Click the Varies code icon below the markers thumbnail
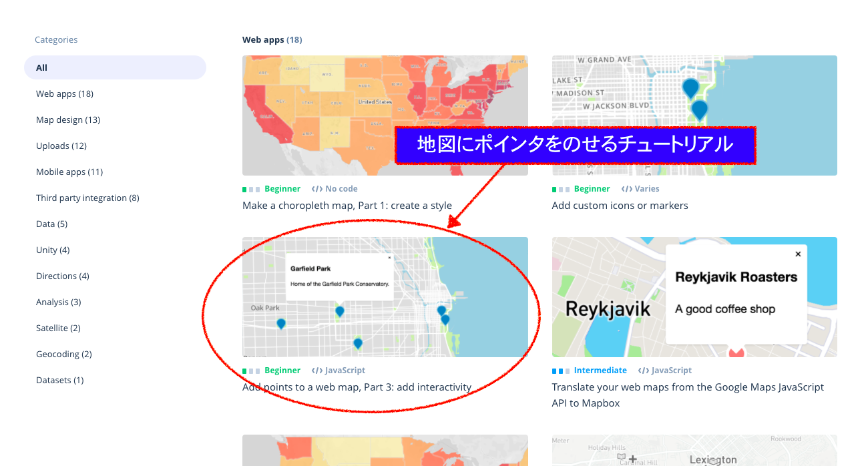The height and width of the screenshot is (466, 868). point(626,188)
